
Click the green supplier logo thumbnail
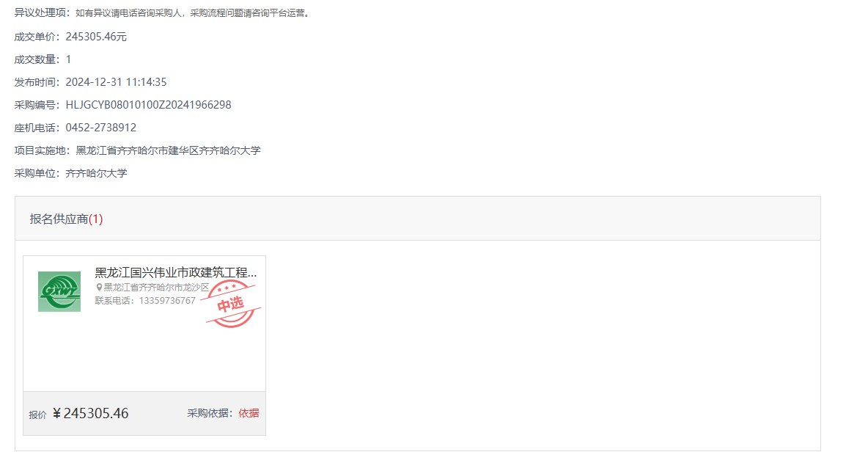point(59,291)
